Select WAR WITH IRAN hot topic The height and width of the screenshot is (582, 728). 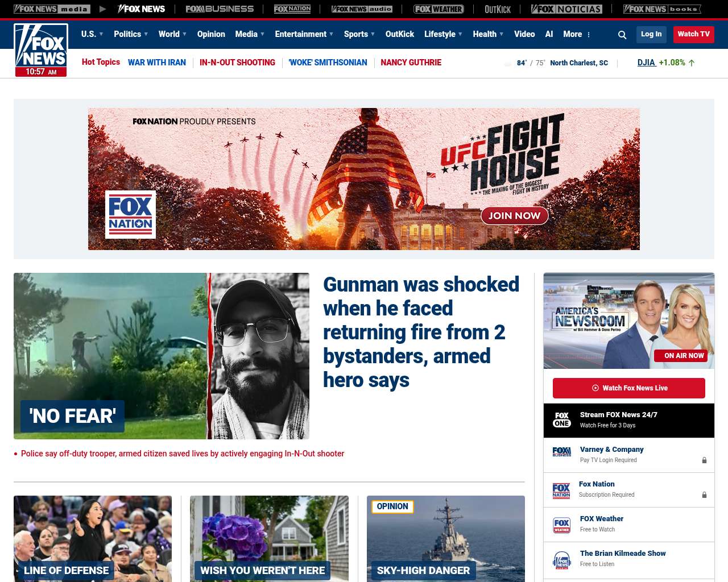pos(157,63)
